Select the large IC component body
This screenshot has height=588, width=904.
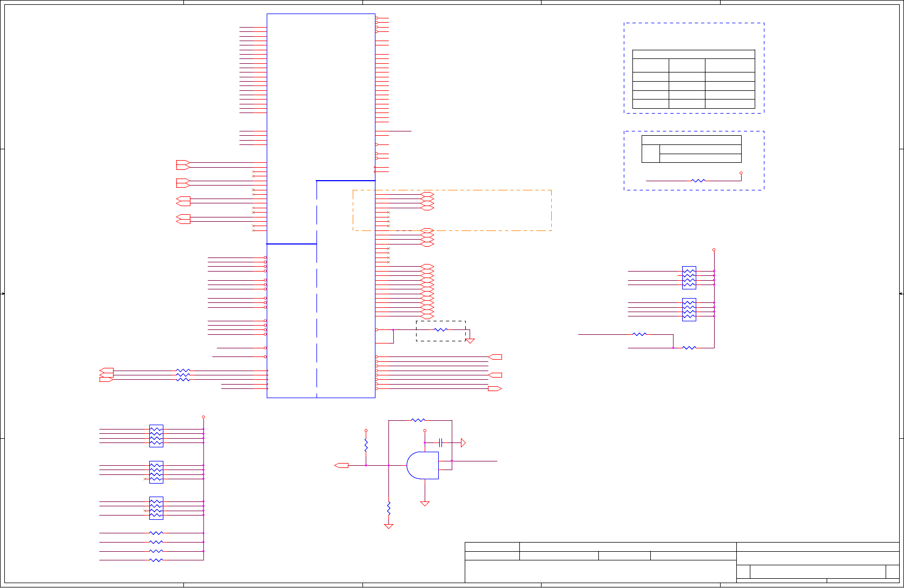coord(321,206)
